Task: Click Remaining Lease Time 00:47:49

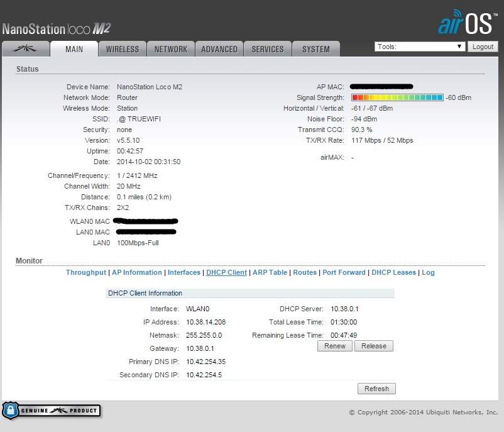Action: coord(344,335)
